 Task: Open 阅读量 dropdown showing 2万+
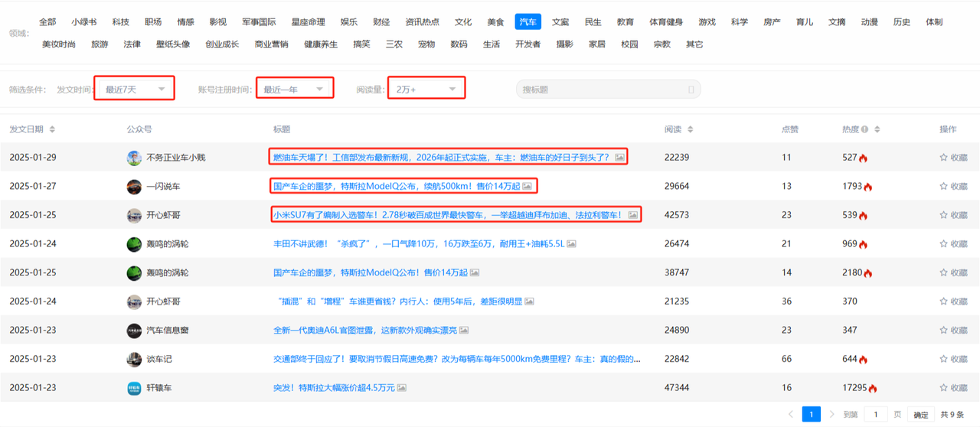tap(426, 90)
